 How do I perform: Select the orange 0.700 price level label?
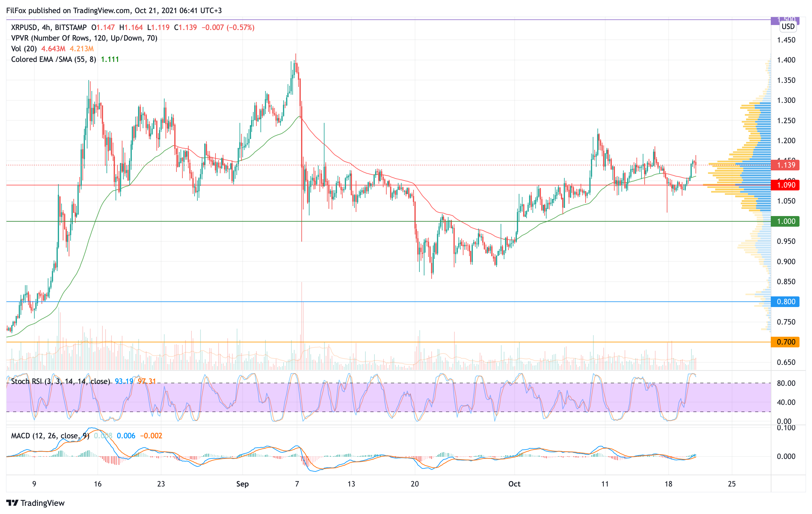pos(785,342)
